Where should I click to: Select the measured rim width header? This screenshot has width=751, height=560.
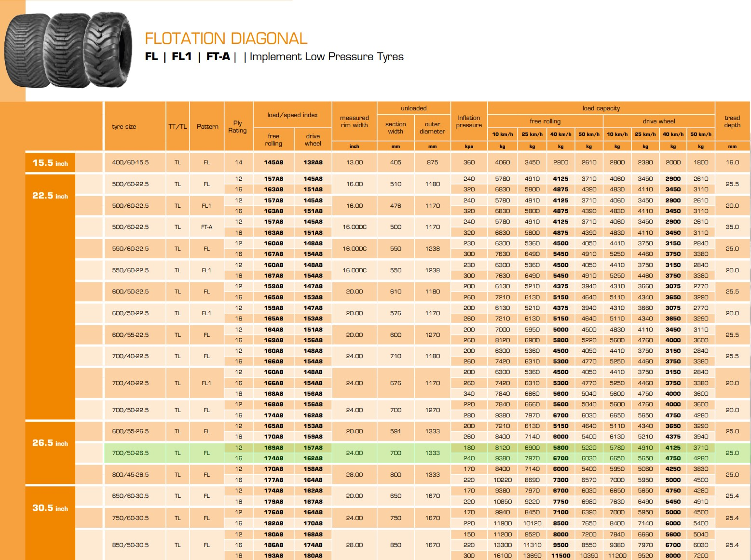pos(354,121)
